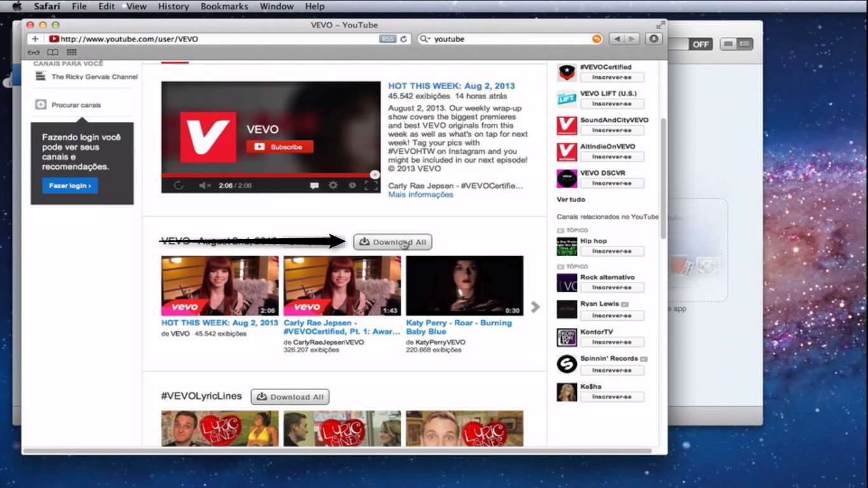Screen dimensions: 868x488
Task: Click the next arrow beside playlist thumbnails
Action: (535, 307)
